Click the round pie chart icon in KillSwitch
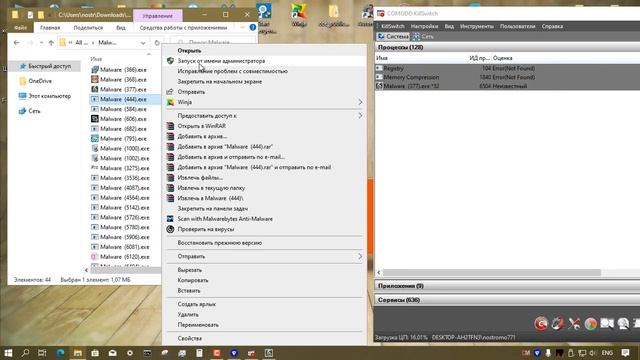This screenshot has height=360, width=640. (590, 323)
